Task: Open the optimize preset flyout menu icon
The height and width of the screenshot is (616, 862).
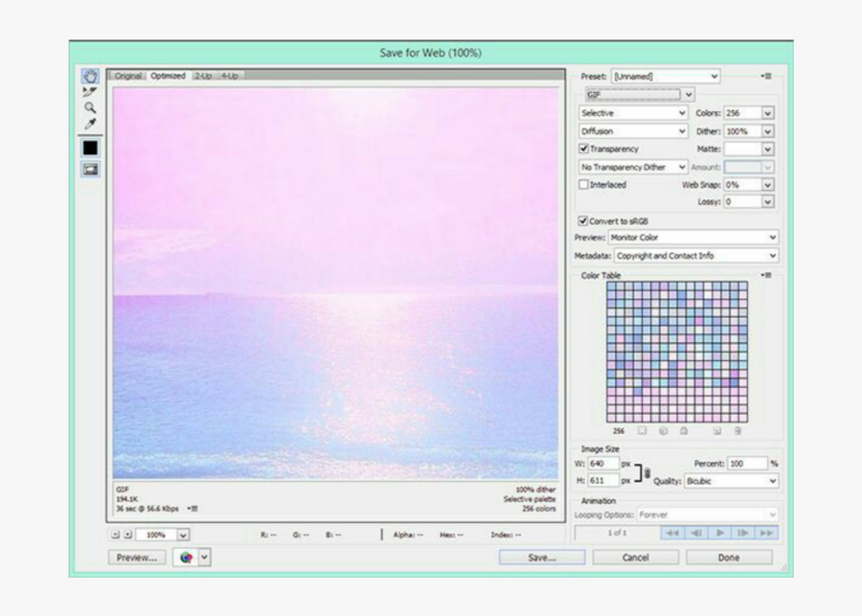Action: pos(766,76)
